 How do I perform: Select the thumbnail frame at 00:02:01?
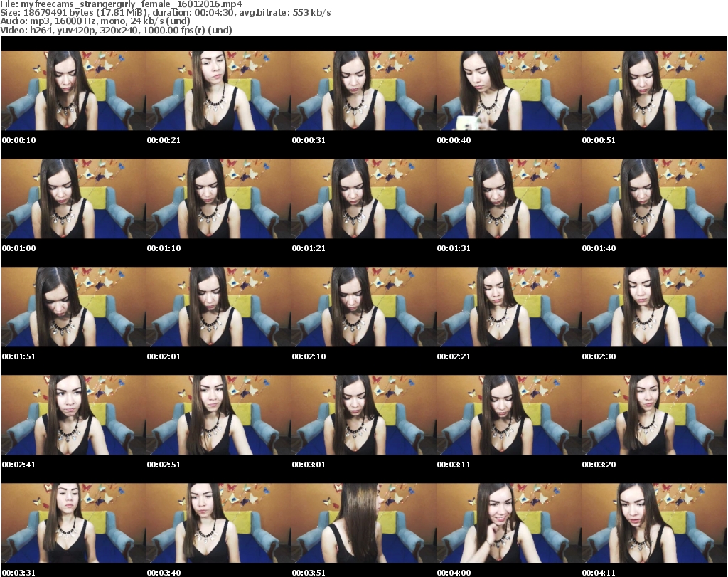tap(219, 307)
